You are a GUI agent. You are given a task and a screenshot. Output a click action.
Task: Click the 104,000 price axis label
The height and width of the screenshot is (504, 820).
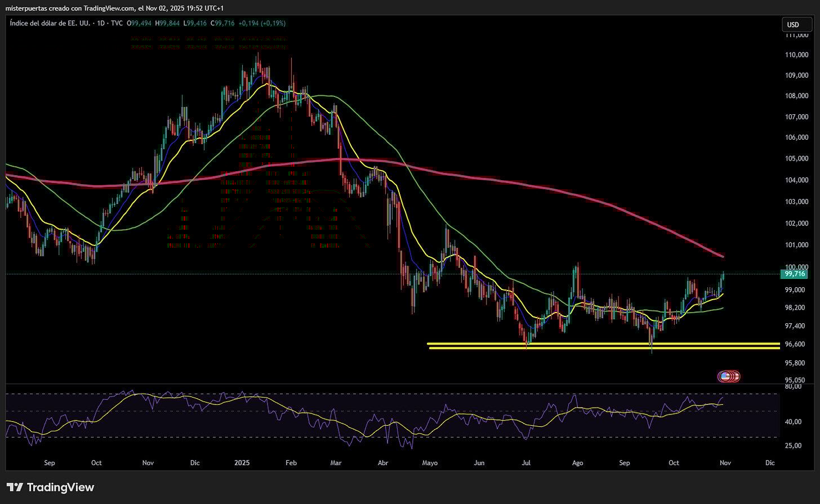(x=797, y=180)
